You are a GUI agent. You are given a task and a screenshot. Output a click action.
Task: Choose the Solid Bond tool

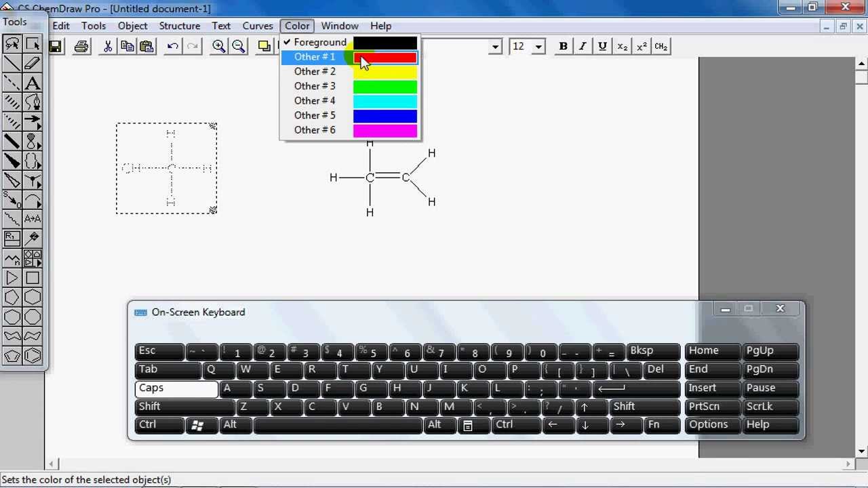(12, 64)
